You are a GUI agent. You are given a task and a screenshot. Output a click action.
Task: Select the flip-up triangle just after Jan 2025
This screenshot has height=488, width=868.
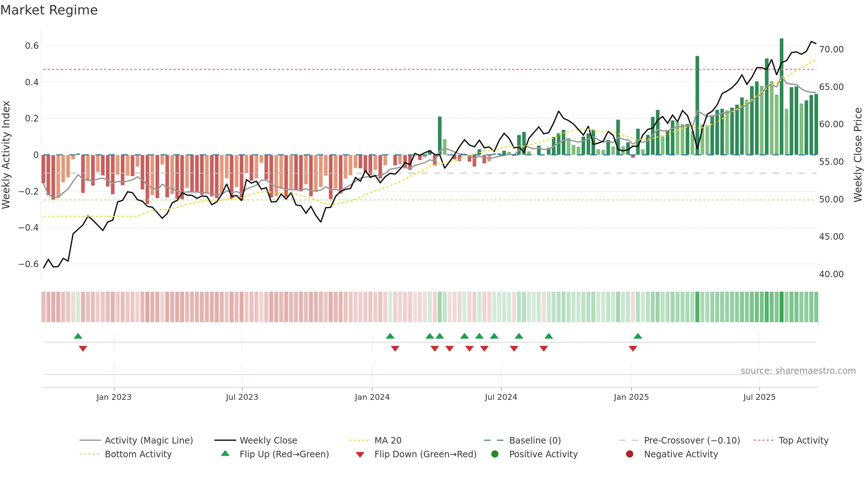[638, 336]
